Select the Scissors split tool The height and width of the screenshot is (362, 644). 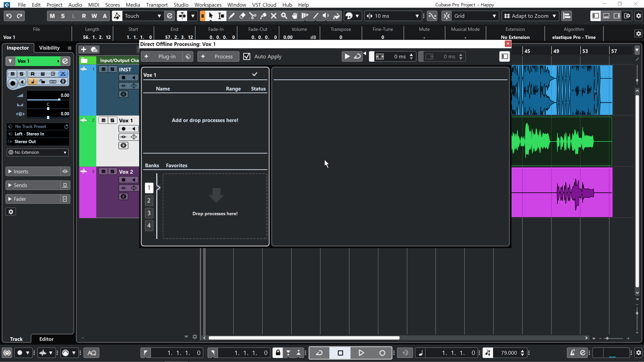click(x=253, y=16)
